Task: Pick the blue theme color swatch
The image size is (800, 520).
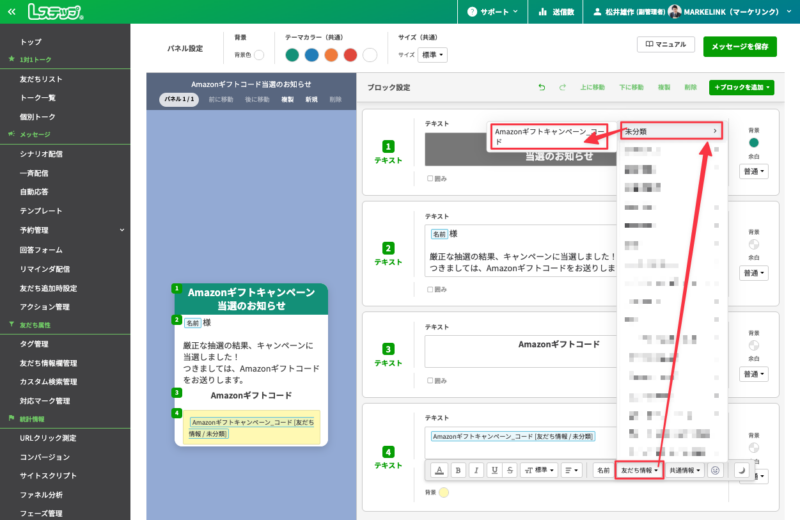Action: click(x=311, y=55)
